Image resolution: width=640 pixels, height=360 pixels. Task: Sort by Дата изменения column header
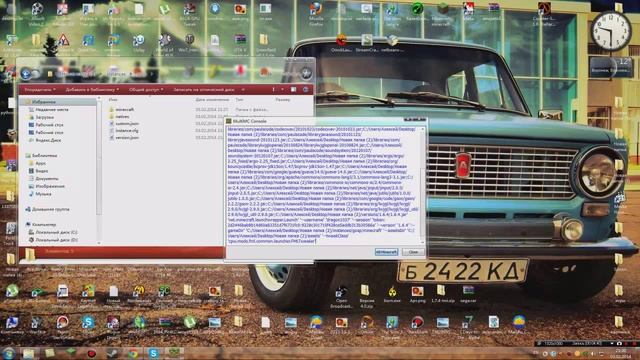click(x=212, y=100)
